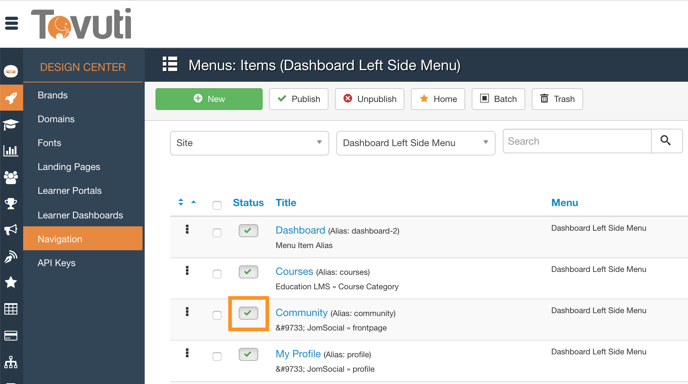Viewport: 688px width, 384px height.
Task: Click the green New button
Action: pos(209,99)
